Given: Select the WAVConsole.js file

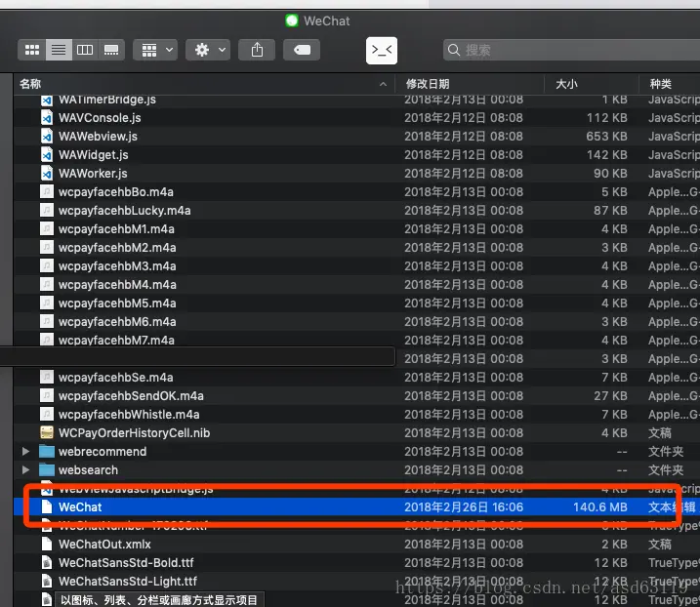Looking at the screenshot, I should [100, 118].
